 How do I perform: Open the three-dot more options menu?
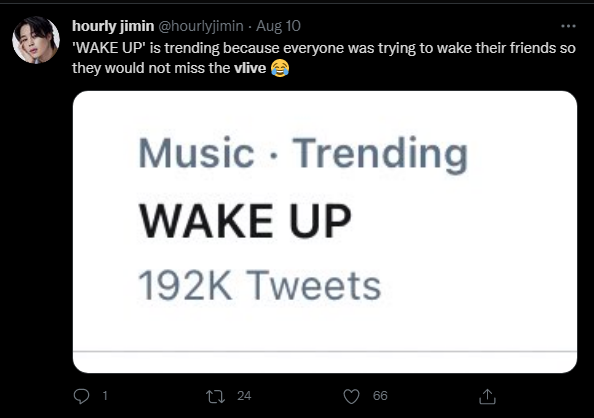coord(568,26)
